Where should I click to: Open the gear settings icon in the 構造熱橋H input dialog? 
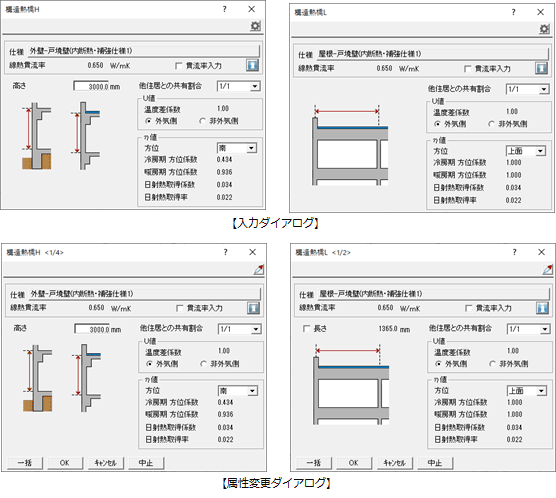tap(255, 26)
